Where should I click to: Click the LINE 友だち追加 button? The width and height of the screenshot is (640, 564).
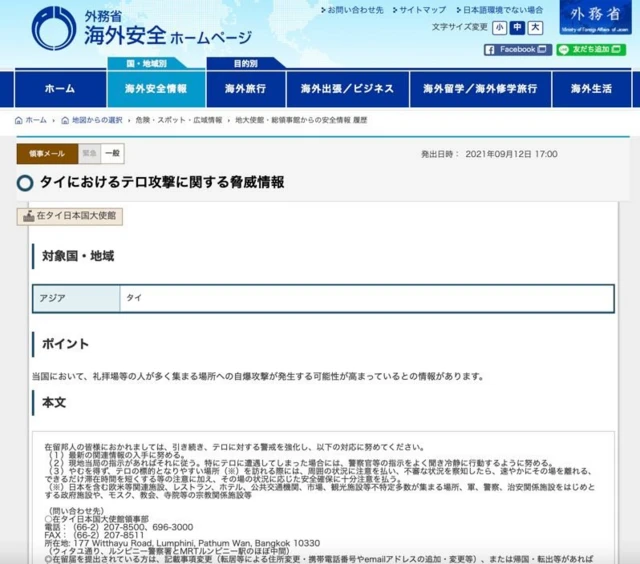click(591, 50)
